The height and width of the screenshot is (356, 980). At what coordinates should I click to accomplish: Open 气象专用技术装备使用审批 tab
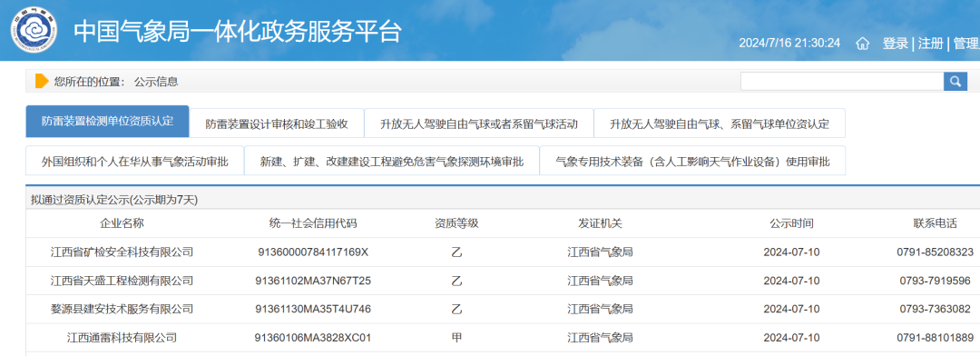(x=692, y=162)
